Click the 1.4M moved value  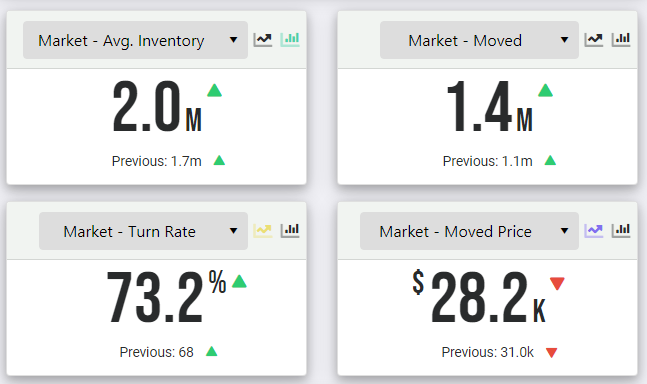point(489,106)
